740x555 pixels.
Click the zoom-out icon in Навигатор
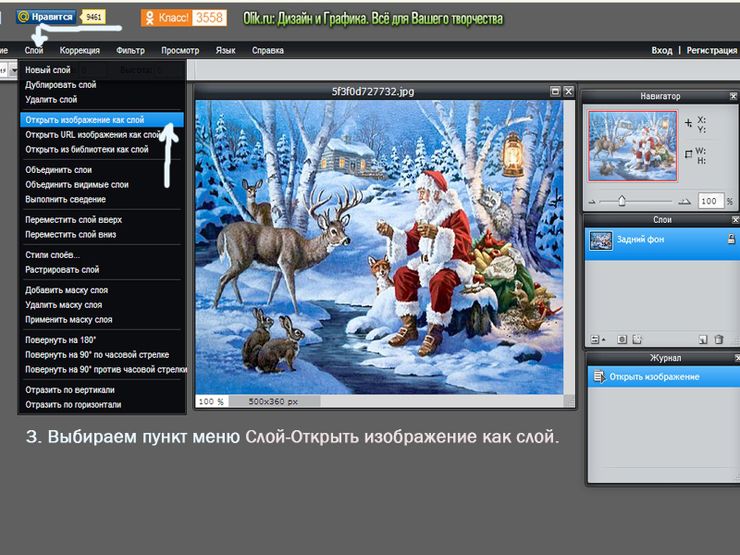(x=592, y=202)
